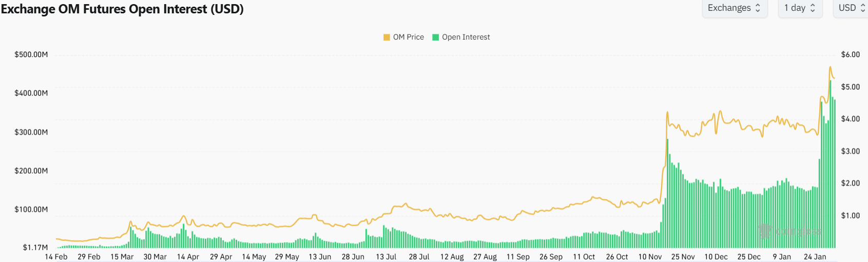Click the $6.00 price axis label
The width and height of the screenshot is (868, 262).
(x=851, y=55)
